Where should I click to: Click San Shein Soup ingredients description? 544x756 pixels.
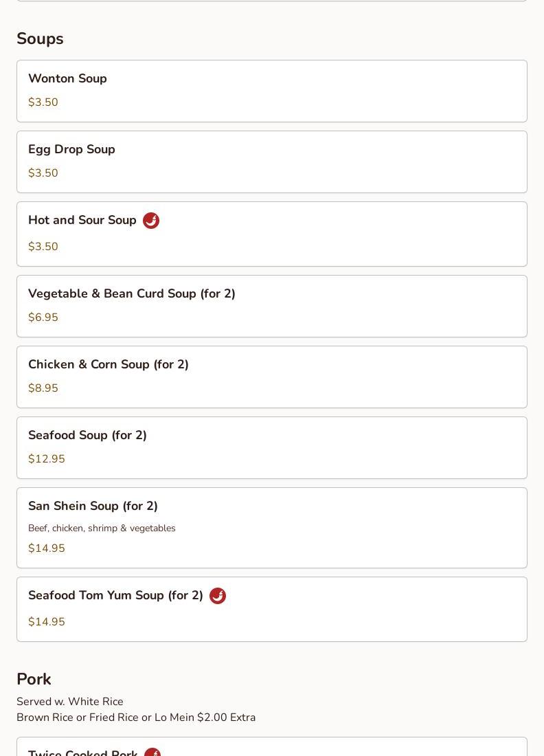click(x=102, y=528)
